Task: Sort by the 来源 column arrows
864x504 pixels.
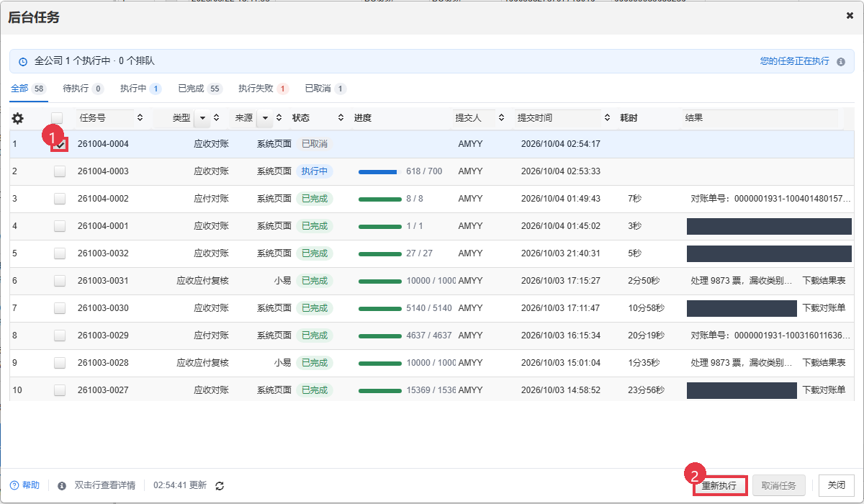Action: click(x=281, y=117)
